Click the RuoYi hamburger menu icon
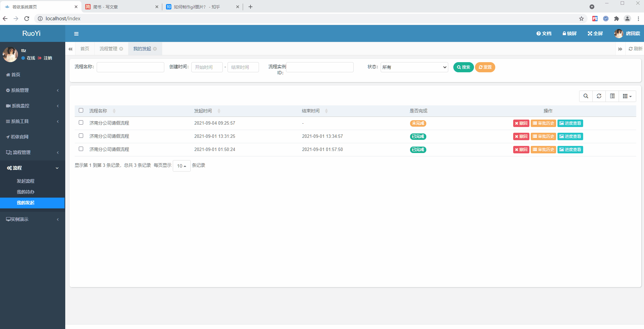644x329 pixels. (76, 33)
